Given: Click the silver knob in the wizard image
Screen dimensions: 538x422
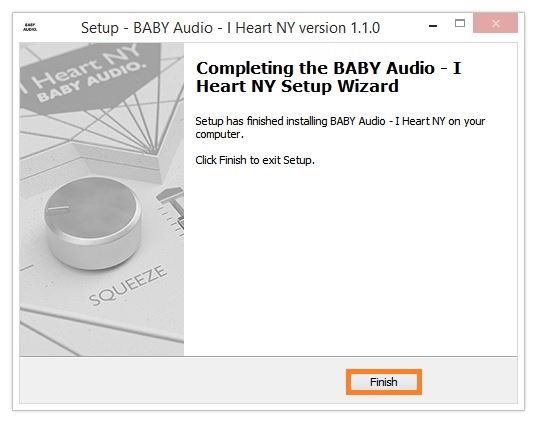Looking at the screenshot, I should click(x=93, y=222).
